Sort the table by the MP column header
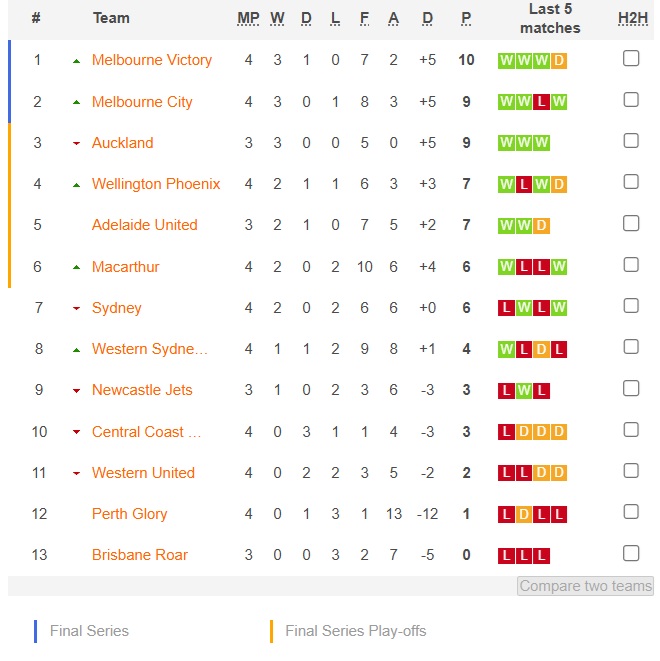 click(x=248, y=18)
